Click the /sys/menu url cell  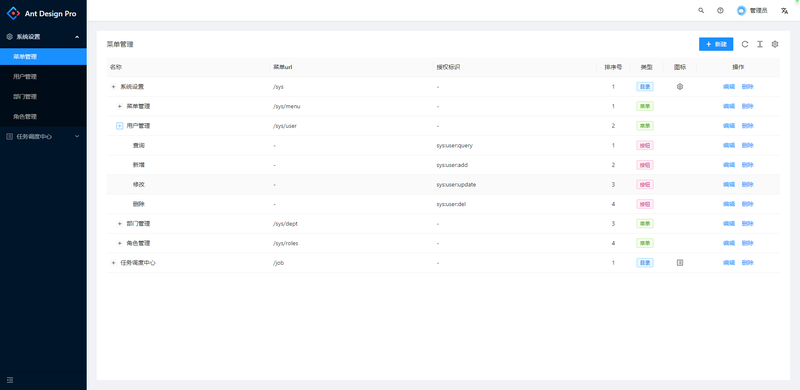point(352,106)
